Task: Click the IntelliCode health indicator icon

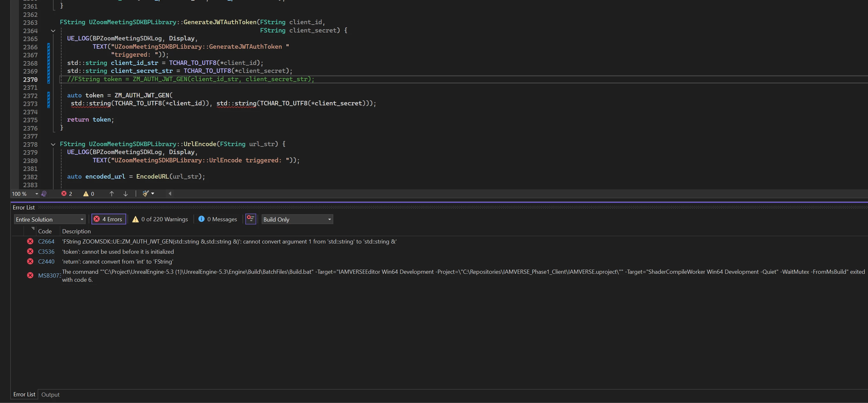Action: [44, 194]
